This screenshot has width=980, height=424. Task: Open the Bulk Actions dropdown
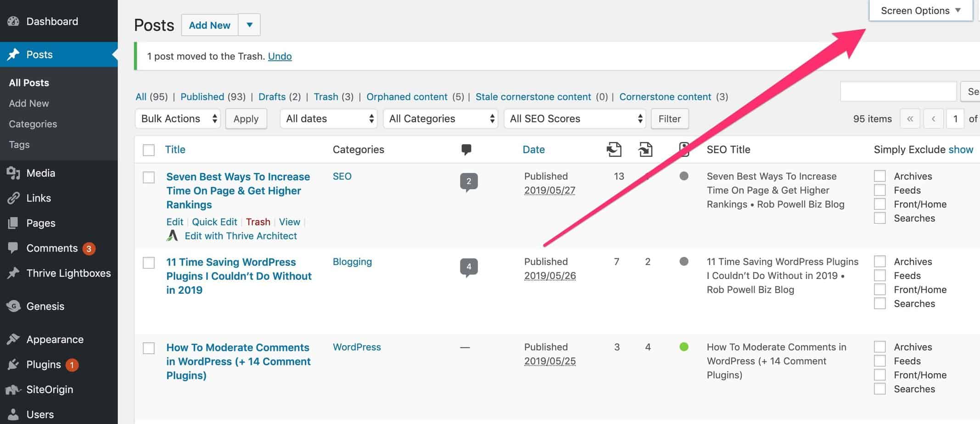[178, 119]
